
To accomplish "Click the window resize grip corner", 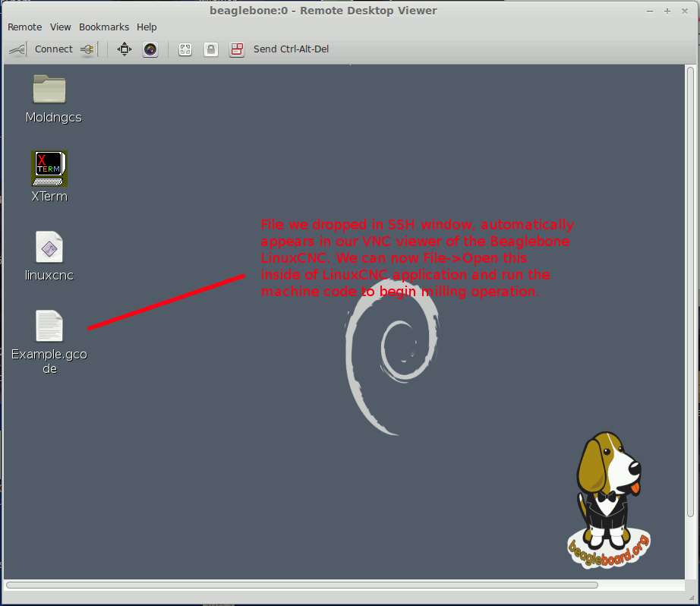I will pyautogui.click(x=692, y=598).
